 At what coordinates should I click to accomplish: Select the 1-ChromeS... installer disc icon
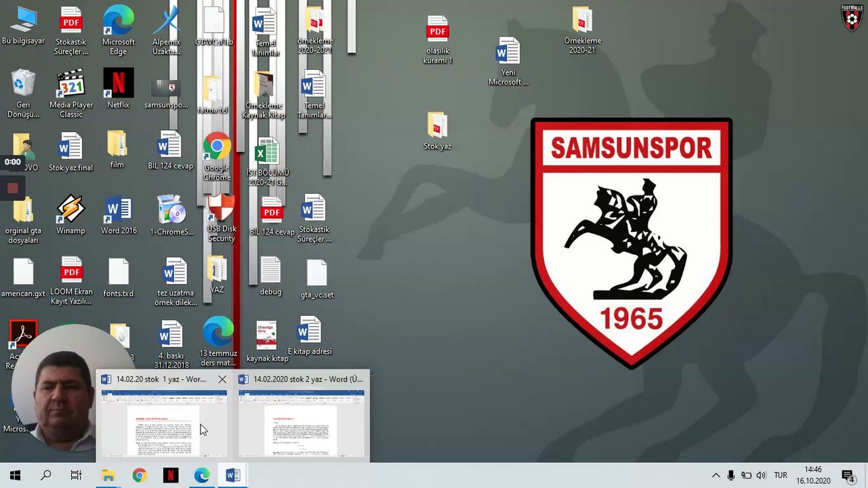[x=171, y=216]
